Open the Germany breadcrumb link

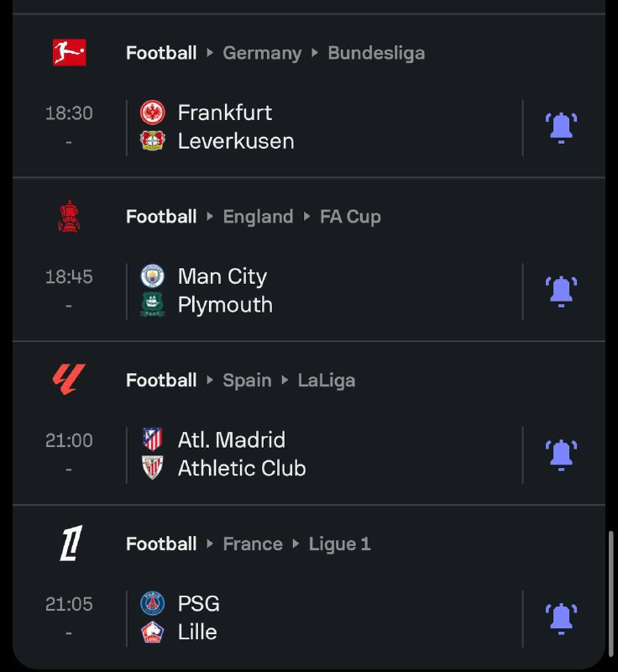point(262,53)
